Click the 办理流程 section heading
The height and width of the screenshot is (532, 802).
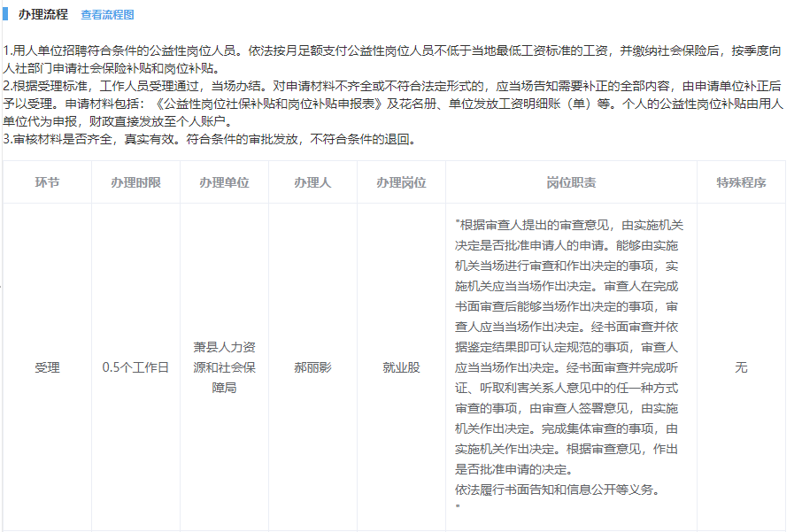[43, 14]
